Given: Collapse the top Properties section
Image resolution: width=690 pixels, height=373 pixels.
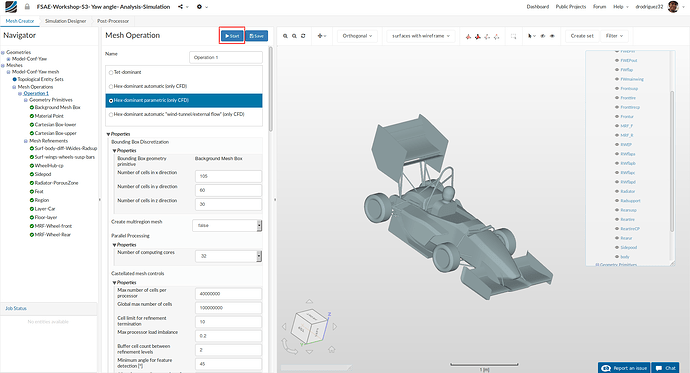Looking at the screenshot, I should (x=108, y=134).
